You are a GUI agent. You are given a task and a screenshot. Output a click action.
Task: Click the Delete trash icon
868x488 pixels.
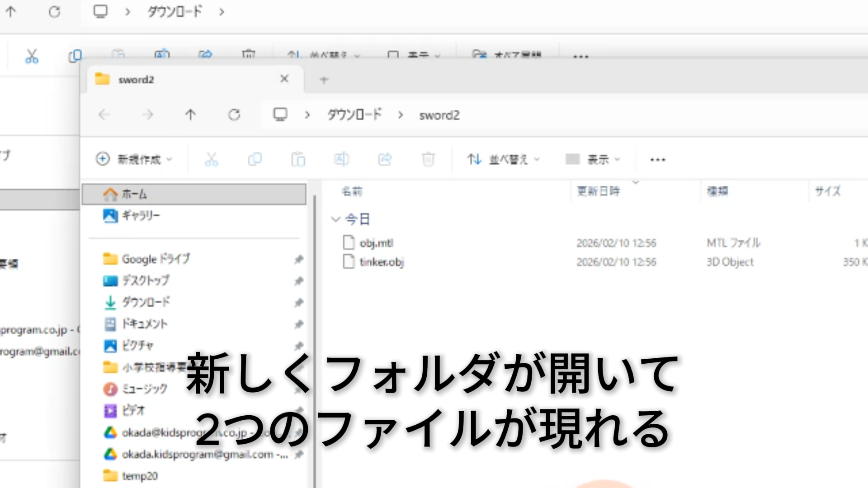click(x=428, y=159)
